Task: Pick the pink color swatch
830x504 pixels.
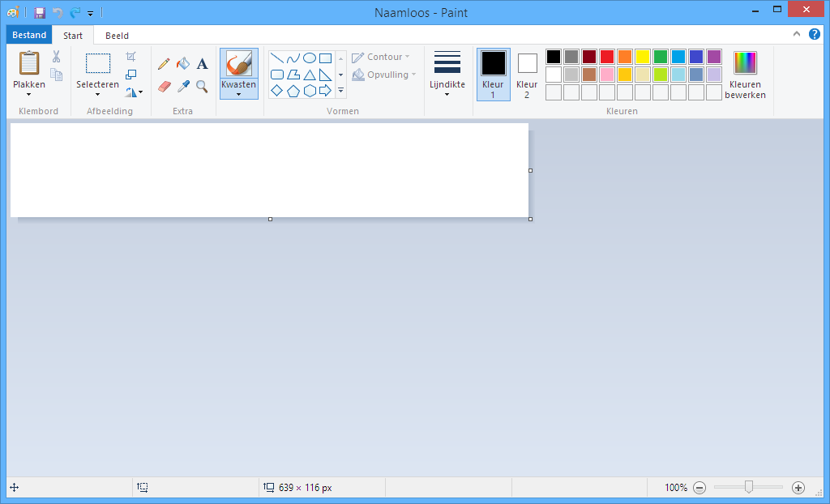Action: pyautogui.click(x=607, y=75)
